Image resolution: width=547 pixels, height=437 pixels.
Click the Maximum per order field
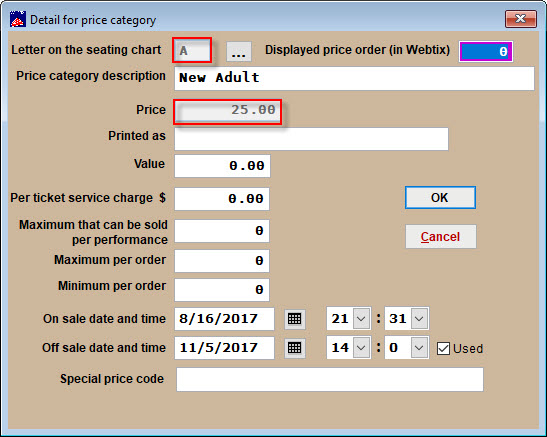[x=222, y=261]
